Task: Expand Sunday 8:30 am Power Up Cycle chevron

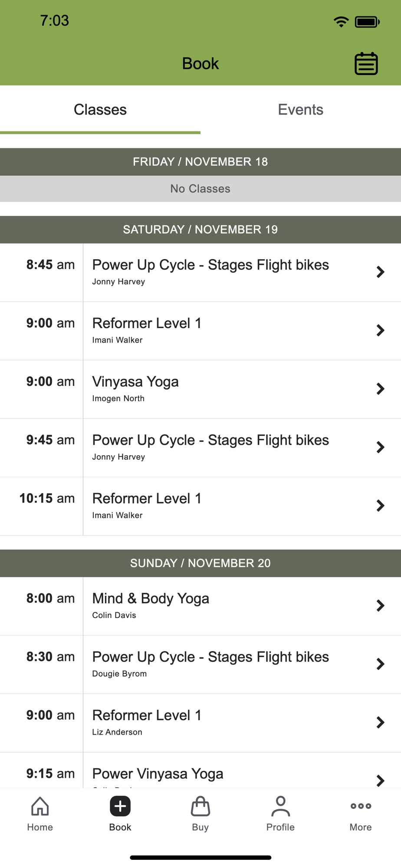Action: (380, 664)
